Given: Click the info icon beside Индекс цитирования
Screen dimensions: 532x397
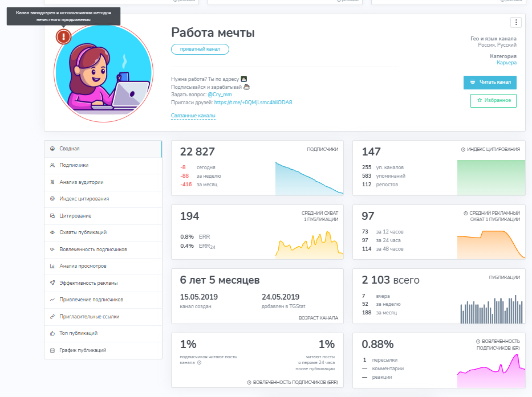Looking at the screenshot, I should pyautogui.click(x=462, y=150).
